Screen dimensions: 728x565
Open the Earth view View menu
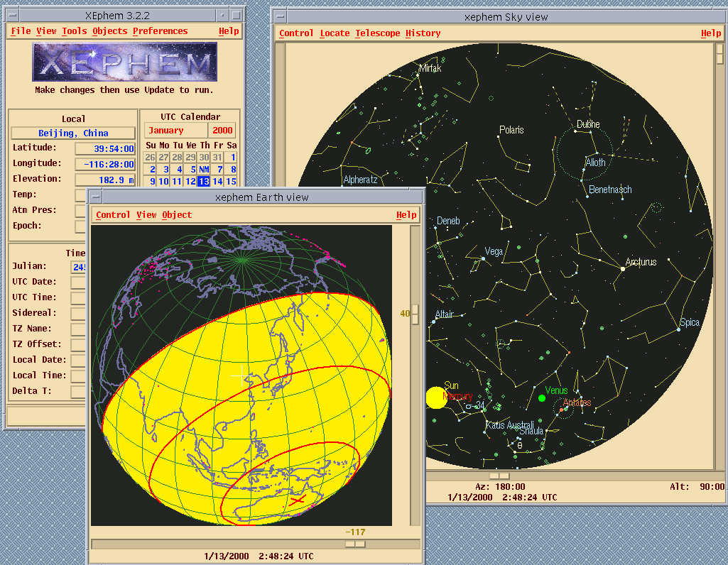[x=146, y=215]
